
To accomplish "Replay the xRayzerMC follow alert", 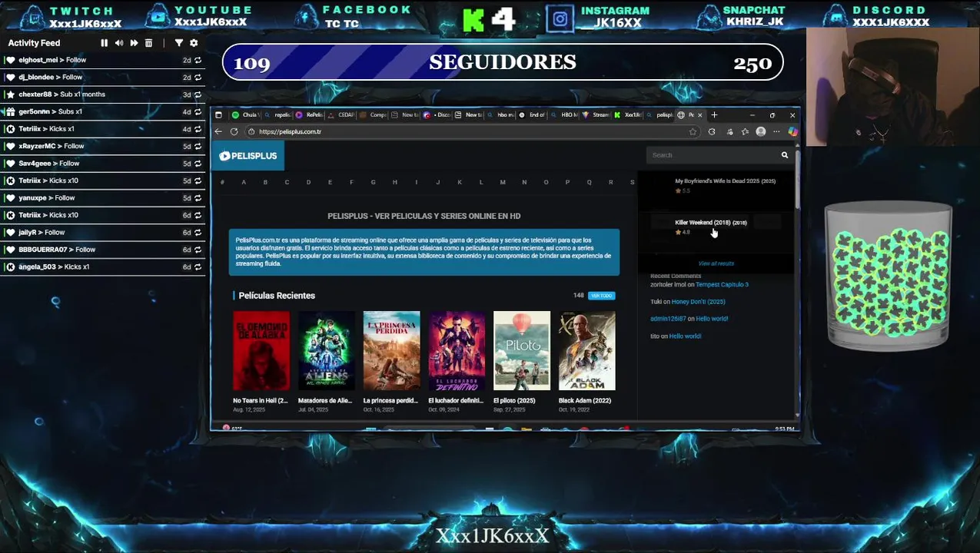I will 198,146.
